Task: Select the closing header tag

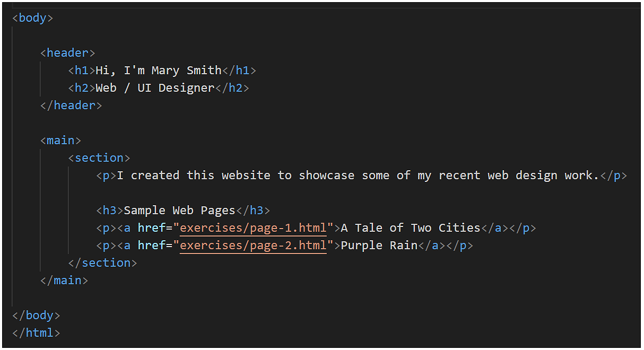Action: pos(71,105)
